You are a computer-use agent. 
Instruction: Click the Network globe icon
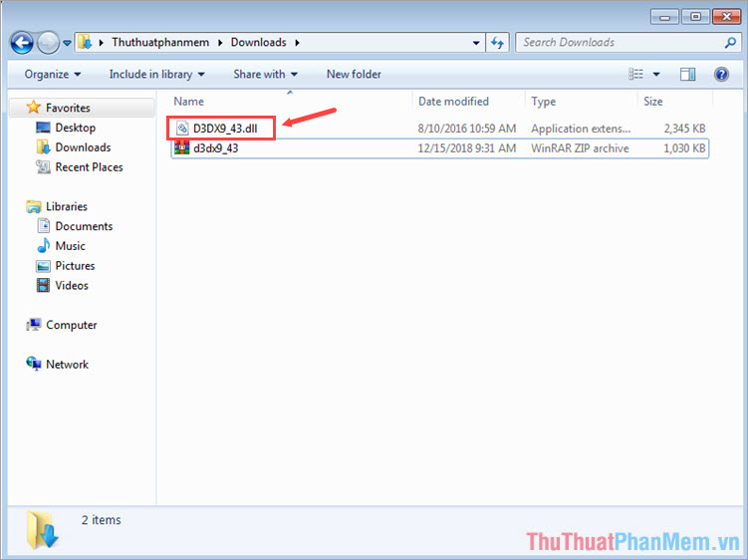(34, 364)
